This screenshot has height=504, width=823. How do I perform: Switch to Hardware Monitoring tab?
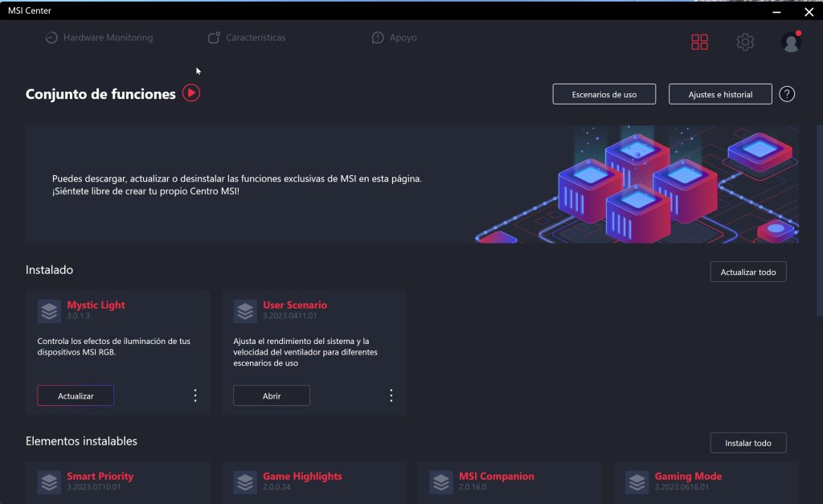99,38
